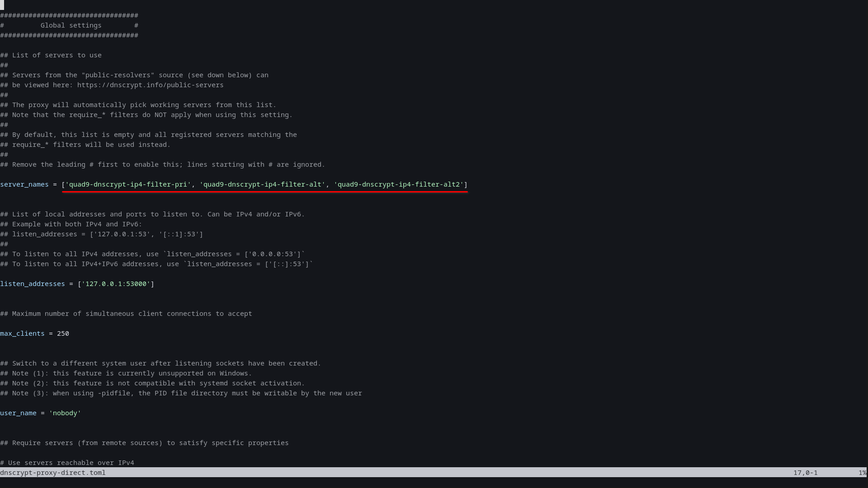Click the 'Note (3)' pidfile comment line

(181, 393)
